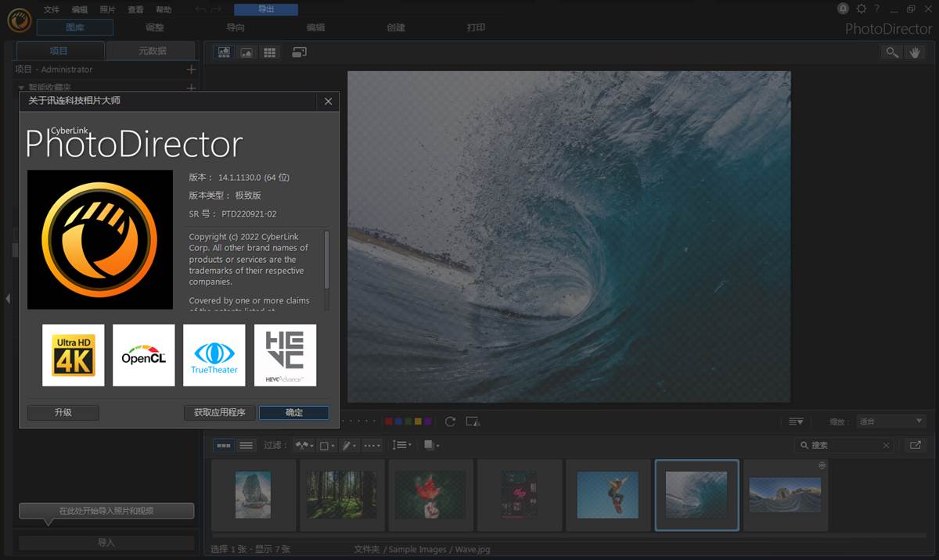939x560 pixels.
Task: Select the red color label swatch
Action: coord(389,422)
